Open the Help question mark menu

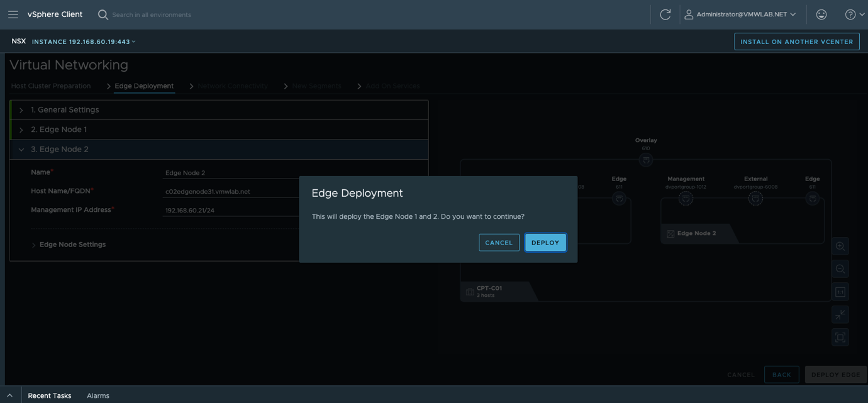[x=855, y=14]
